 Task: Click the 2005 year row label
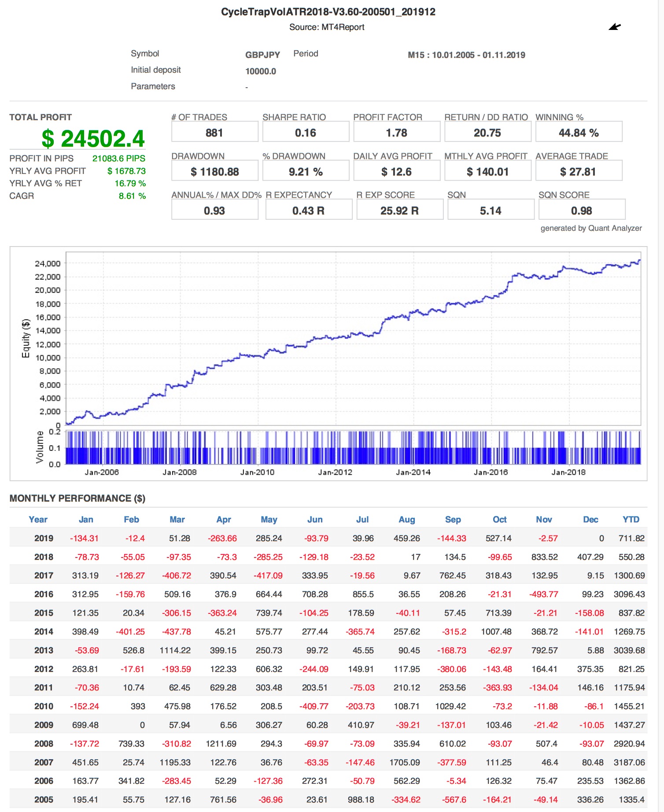click(44, 799)
